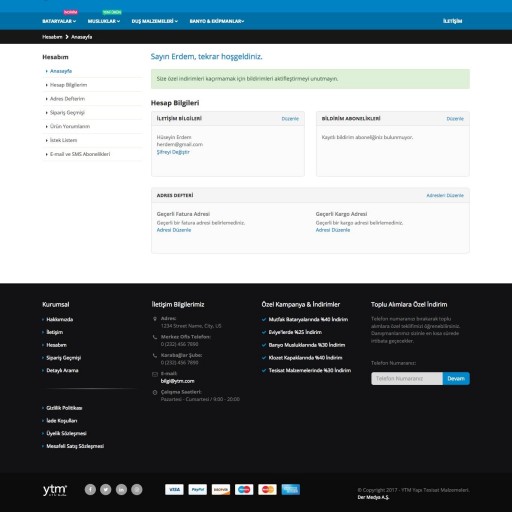
Task: Click the phone icon beside Merkez Ofis Telefon
Action: pyautogui.click(x=155, y=337)
